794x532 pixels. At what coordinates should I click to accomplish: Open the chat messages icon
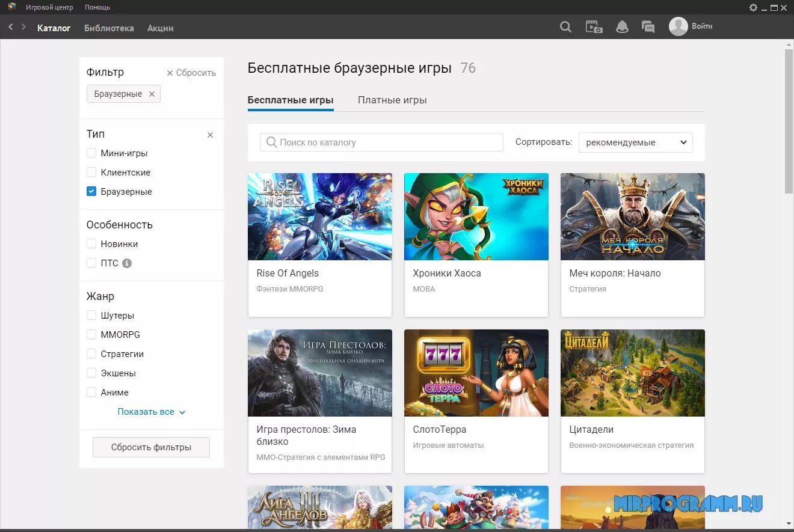(x=648, y=27)
